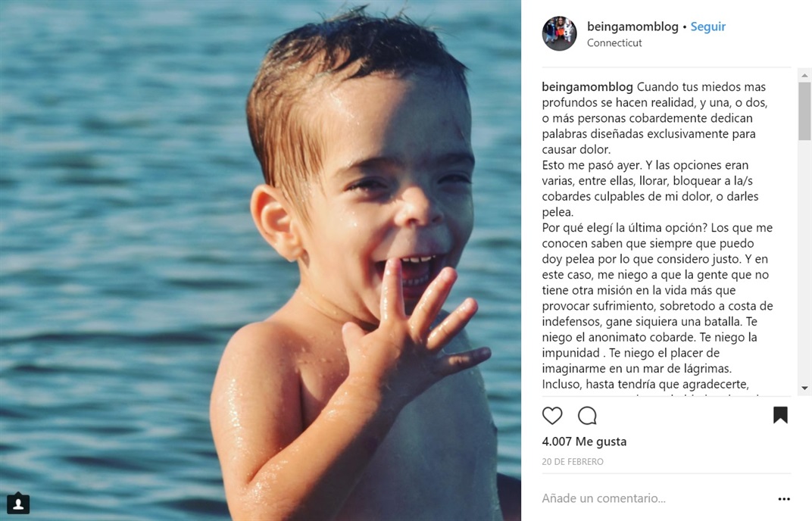The height and width of the screenshot is (521, 812).
Task: View the 4.007 Me gusta likes list
Action: (x=584, y=441)
